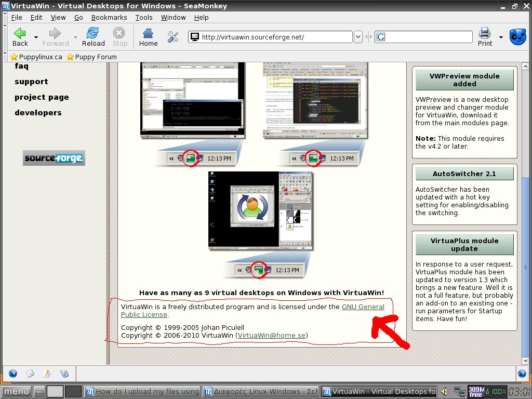Switch to second virtual desktop pager
532x399 pixels.
pyautogui.click(x=73, y=392)
